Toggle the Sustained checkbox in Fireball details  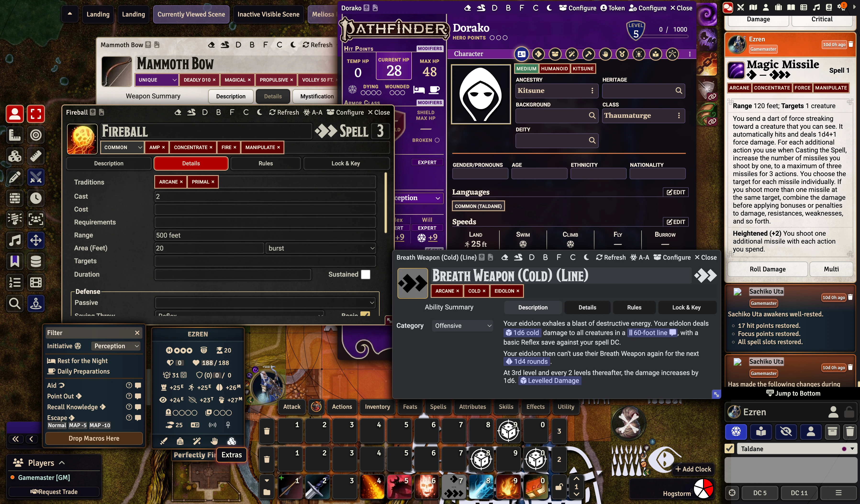pos(365,274)
